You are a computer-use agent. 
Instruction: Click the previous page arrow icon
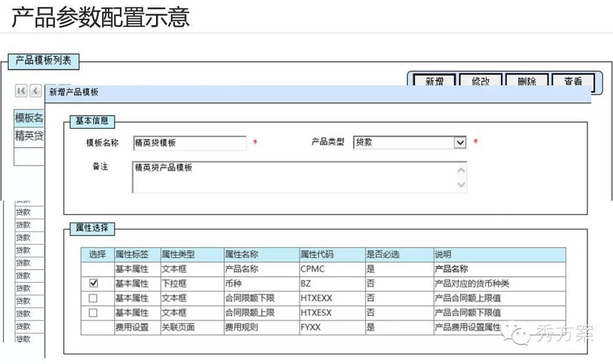click(36, 91)
